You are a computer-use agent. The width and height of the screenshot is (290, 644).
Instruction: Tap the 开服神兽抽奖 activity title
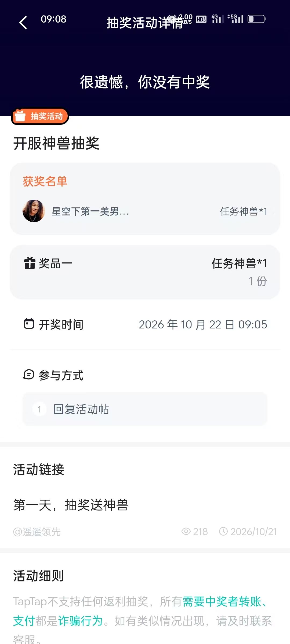(56, 143)
